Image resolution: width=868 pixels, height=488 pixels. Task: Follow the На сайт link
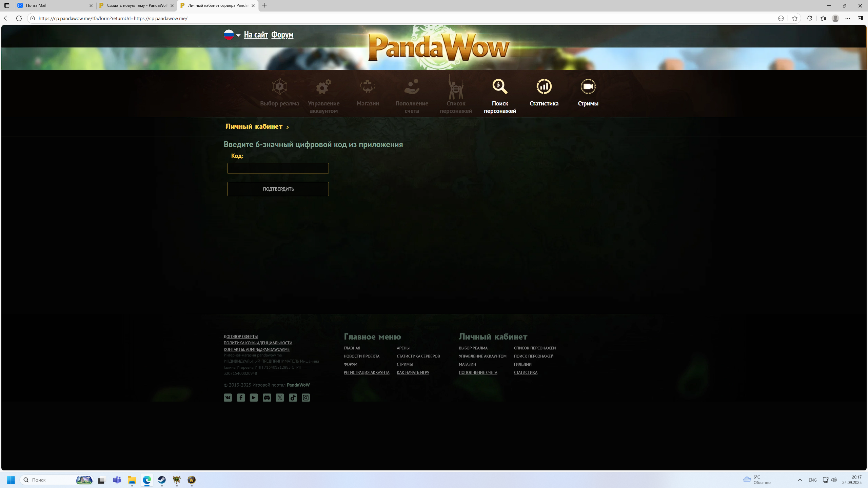click(x=256, y=35)
